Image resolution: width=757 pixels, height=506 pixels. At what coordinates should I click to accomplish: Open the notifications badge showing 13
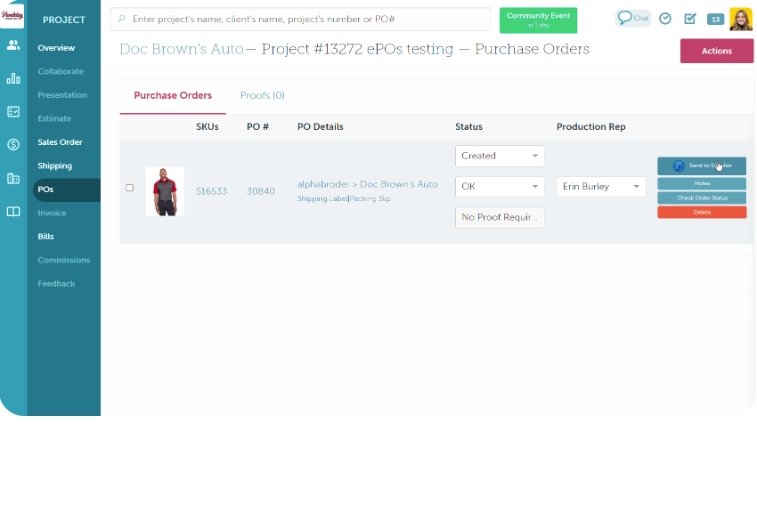715,19
